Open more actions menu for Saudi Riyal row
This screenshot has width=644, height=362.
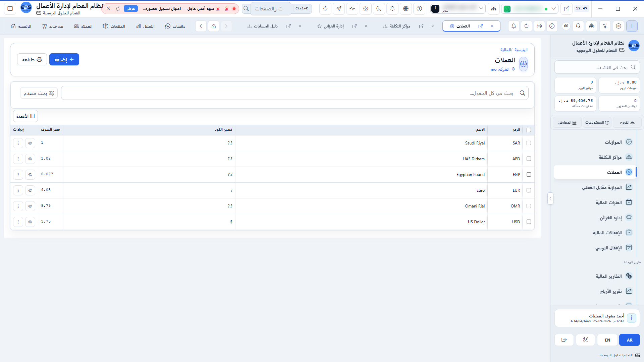click(18, 143)
